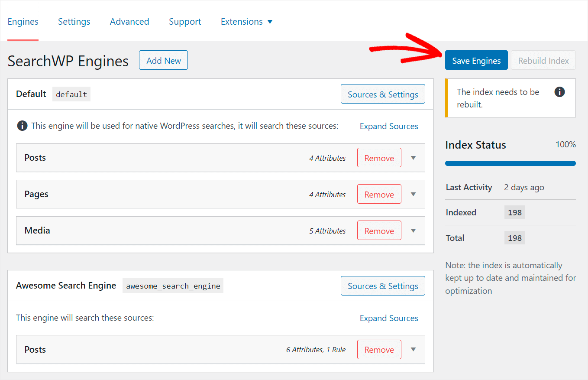588x380 pixels.
Task: Click the '5 Attributes' text in the Media row
Action: (327, 231)
